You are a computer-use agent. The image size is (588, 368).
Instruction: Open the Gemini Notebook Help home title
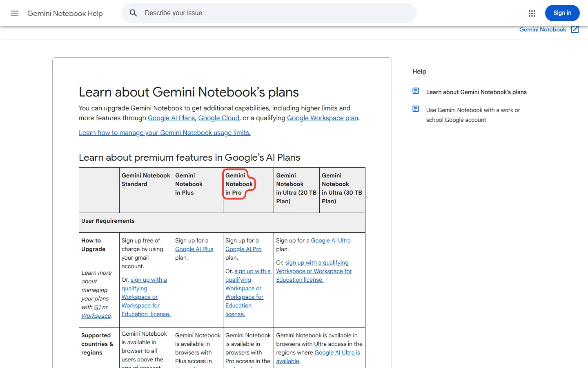coord(65,13)
